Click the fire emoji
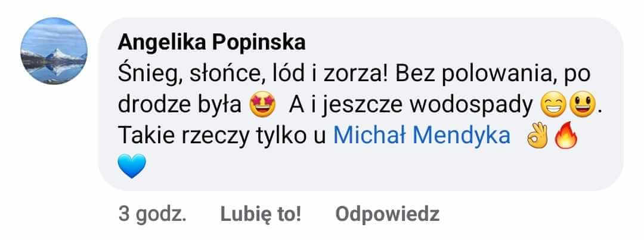Screen dimensions: 644x240 [565, 136]
